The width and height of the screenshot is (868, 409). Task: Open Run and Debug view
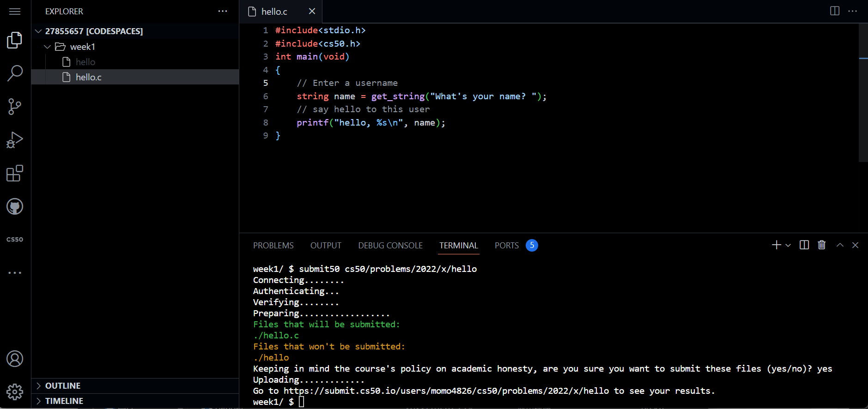point(15,140)
